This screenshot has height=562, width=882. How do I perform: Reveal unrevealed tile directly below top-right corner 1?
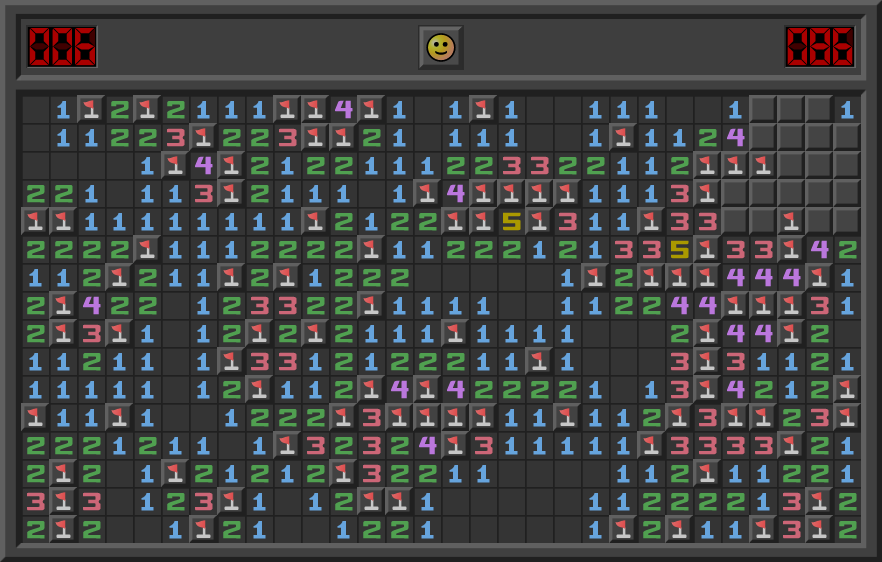pyautogui.click(x=848, y=137)
